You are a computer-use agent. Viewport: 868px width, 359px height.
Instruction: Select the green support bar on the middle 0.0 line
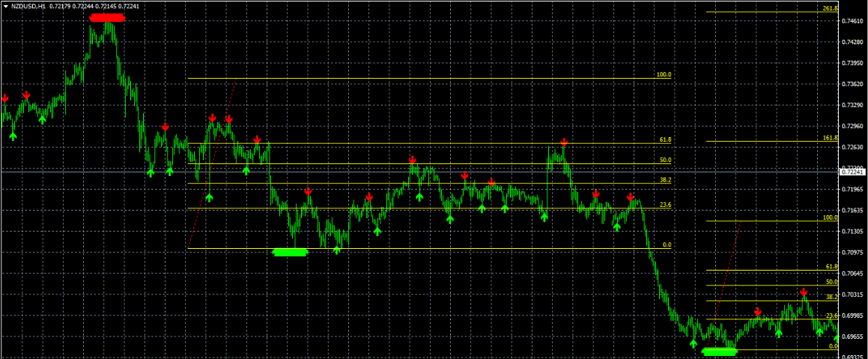click(x=290, y=252)
